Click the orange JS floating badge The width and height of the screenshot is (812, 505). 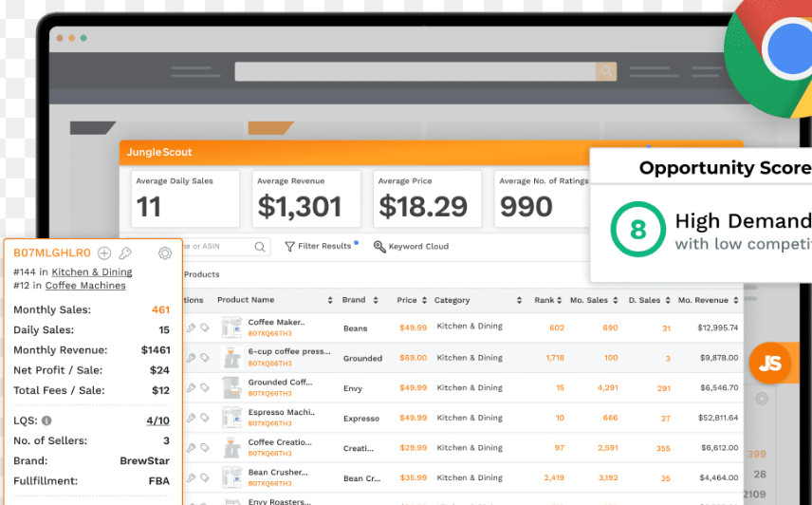pyautogui.click(x=770, y=364)
